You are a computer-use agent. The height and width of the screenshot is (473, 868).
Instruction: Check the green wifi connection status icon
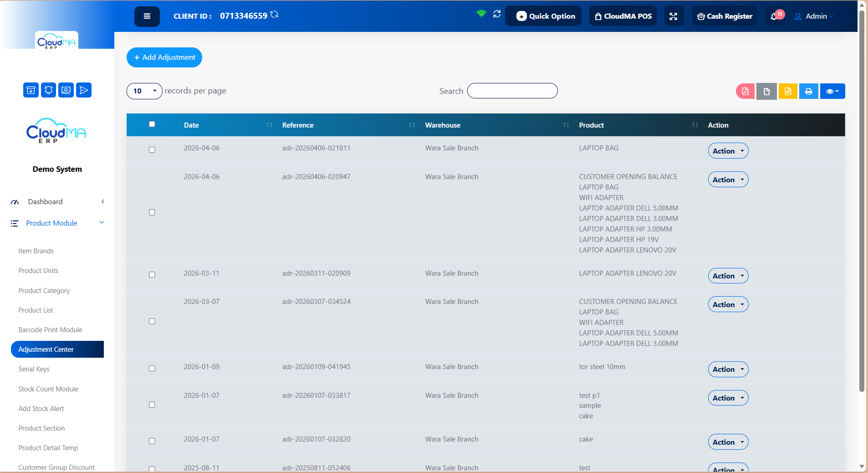click(481, 14)
